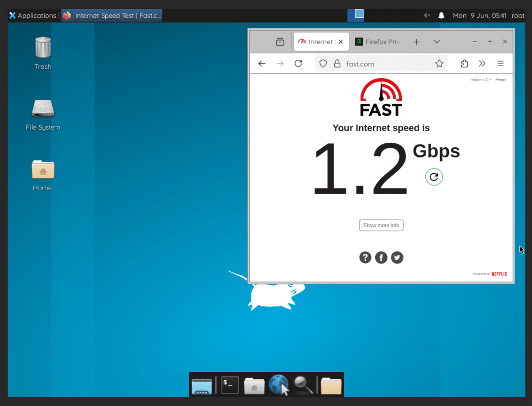
Task: Go back to the previous page
Action: pos(262,64)
